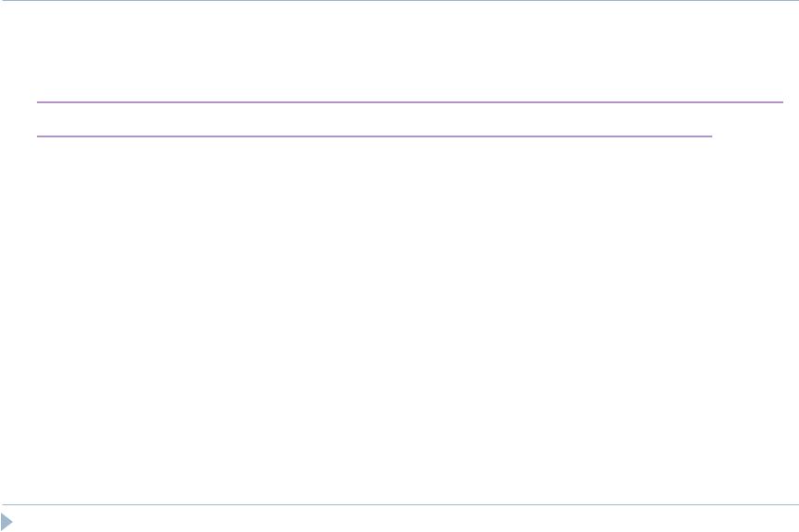Screen dimensions: 799x532
Task: Click the midpoint of the lower purple line
Action: (x=375, y=136)
